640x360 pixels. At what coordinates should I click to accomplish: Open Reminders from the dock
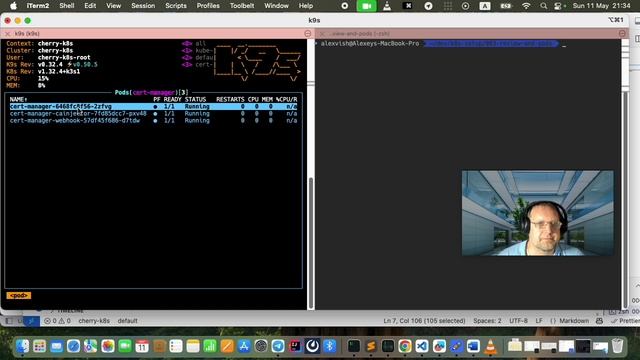click(176, 346)
